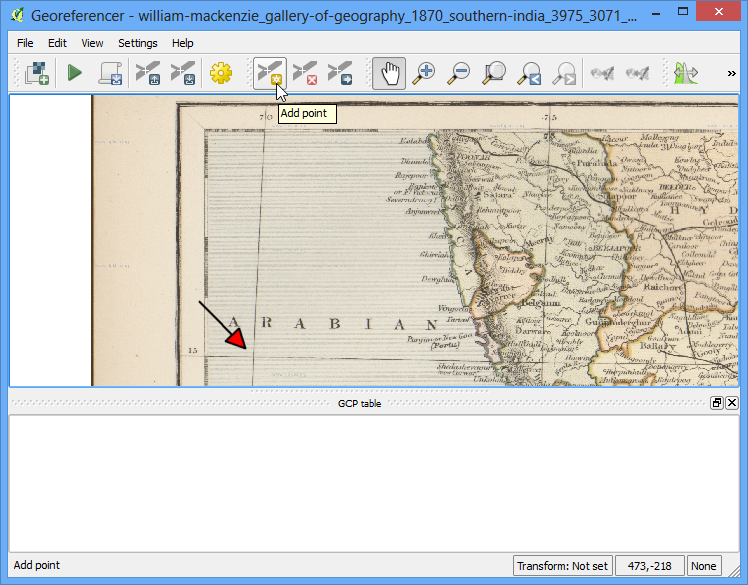The image size is (748, 585).
Task: Select the Move GCP point tool
Action: coord(340,73)
